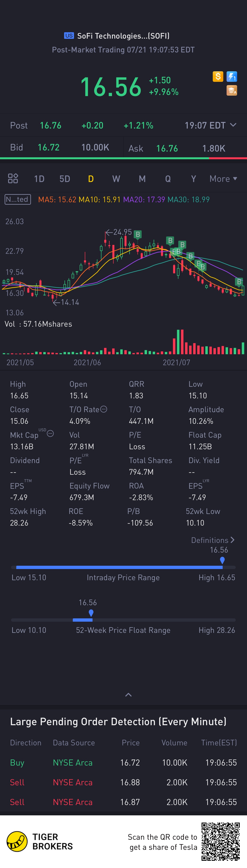Image resolution: width=247 pixels, height=868 pixels.
Task: Tap the US market flag badge
Action: [69, 36]
